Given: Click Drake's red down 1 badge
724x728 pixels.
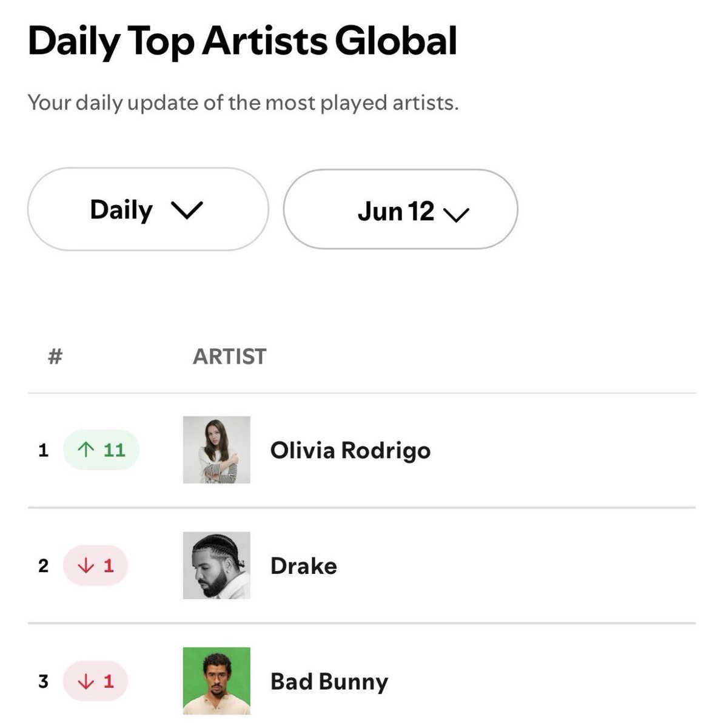Looking at the screenshot, I should [95, 565].
